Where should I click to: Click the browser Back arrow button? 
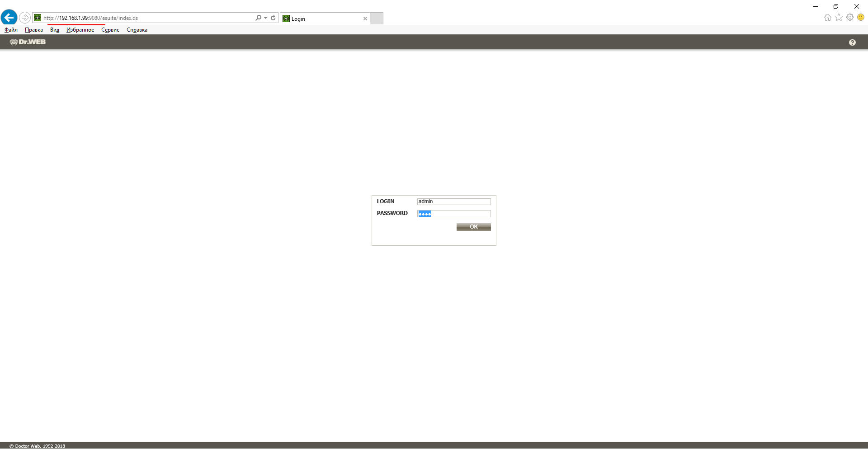point(9,18)
